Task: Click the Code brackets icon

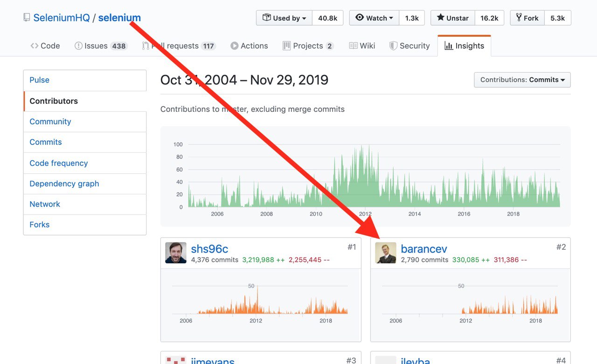Action: (35, 46)
